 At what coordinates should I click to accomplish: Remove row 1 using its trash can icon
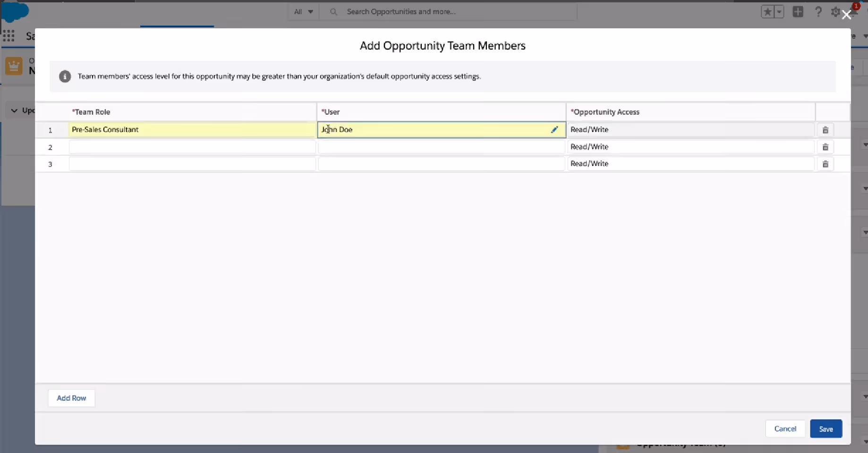(x=825, y=130)
